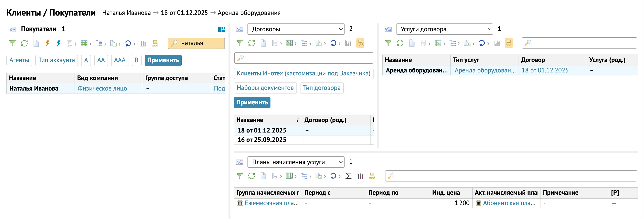Open the Договоры dropdown selector
Screen dimensions: 644x219
coord(296,29)
